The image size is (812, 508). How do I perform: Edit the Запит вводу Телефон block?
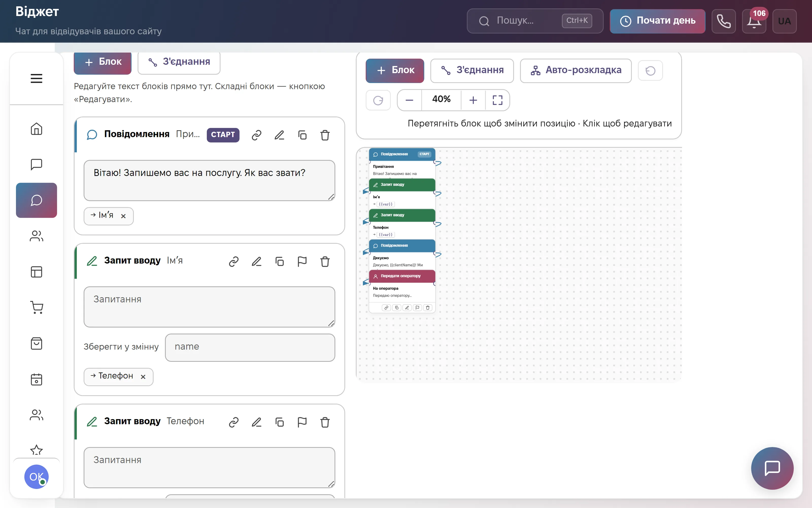tap(257, 422)
